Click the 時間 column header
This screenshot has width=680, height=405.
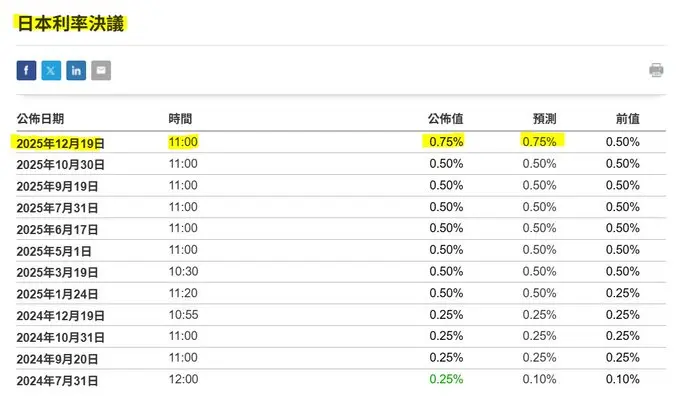point(180,118)
